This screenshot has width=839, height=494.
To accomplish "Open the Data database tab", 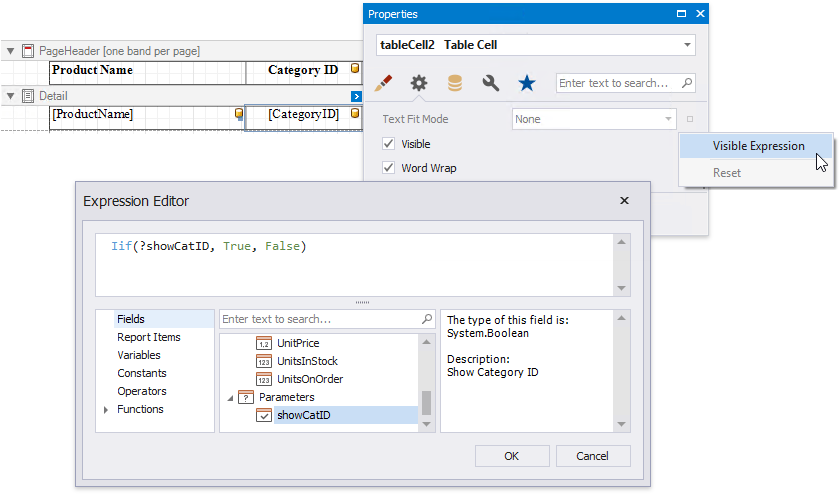I will point(455,83).
